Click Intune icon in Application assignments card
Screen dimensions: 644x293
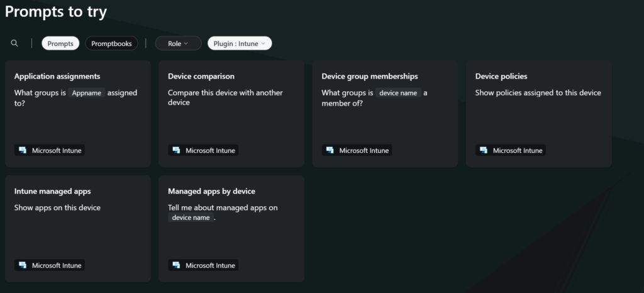click(23, 150)
